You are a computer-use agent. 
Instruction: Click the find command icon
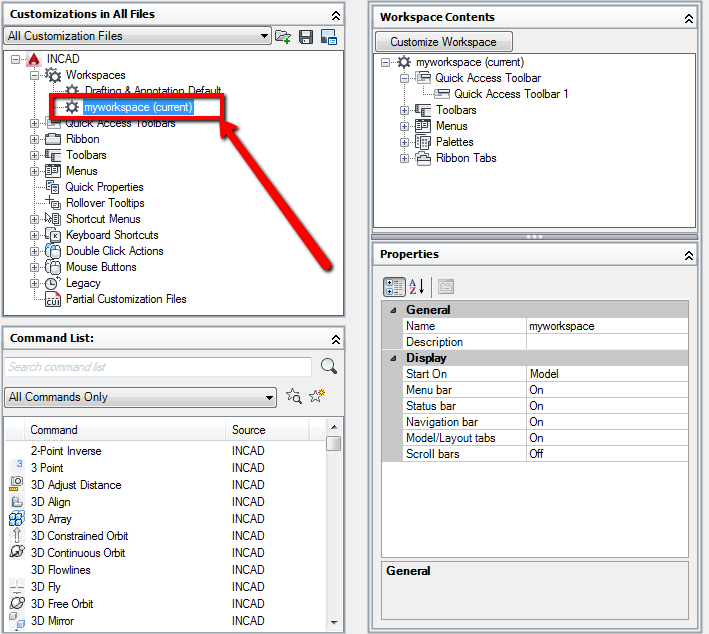coord(294,397)
